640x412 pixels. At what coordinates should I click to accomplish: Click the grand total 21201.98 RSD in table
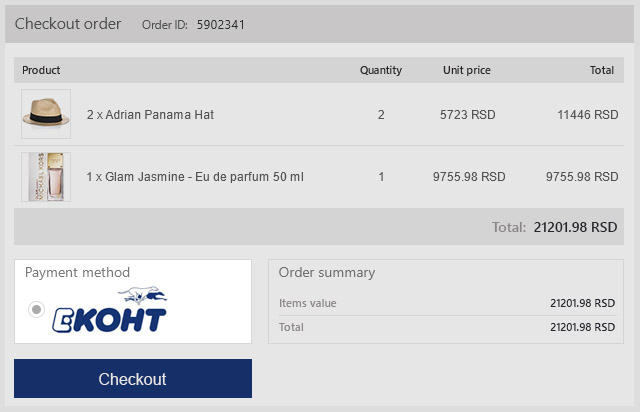575,227
